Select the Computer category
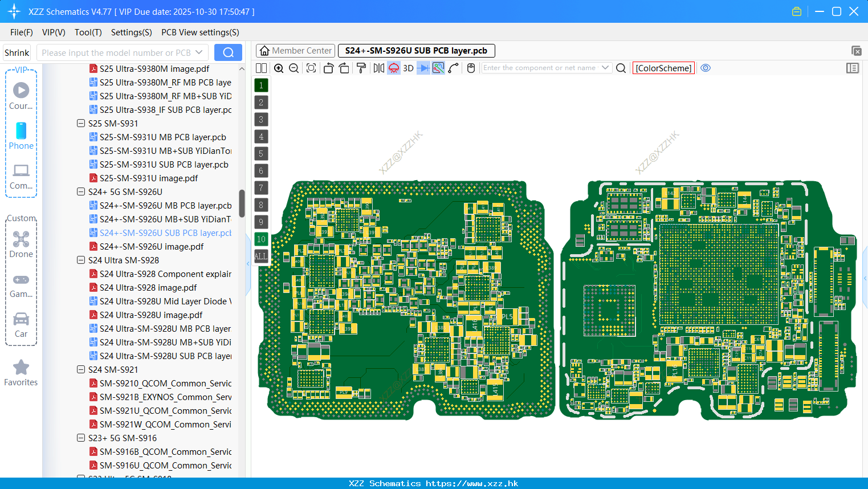 click(x=21, y=177)
